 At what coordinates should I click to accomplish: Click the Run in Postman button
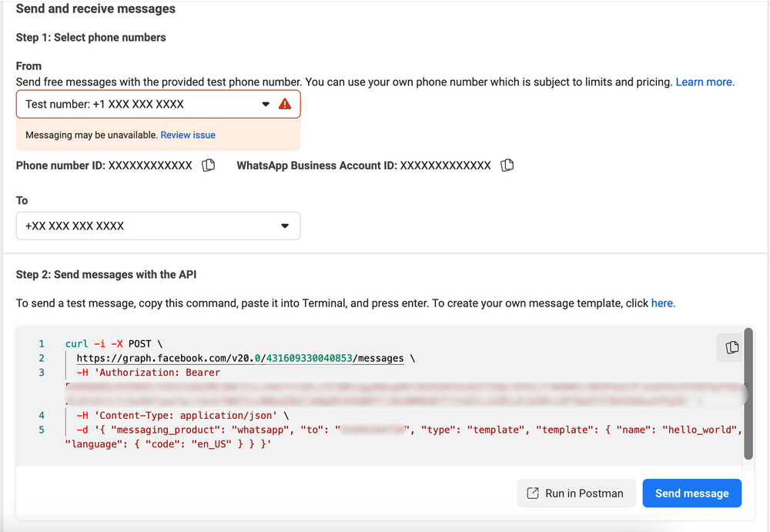point(575,494)
